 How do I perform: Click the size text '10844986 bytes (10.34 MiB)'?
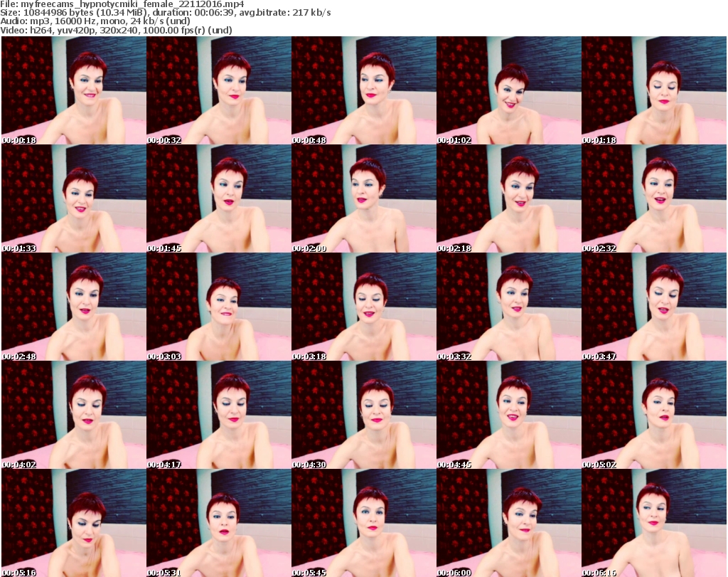click(x=85, y=13)
